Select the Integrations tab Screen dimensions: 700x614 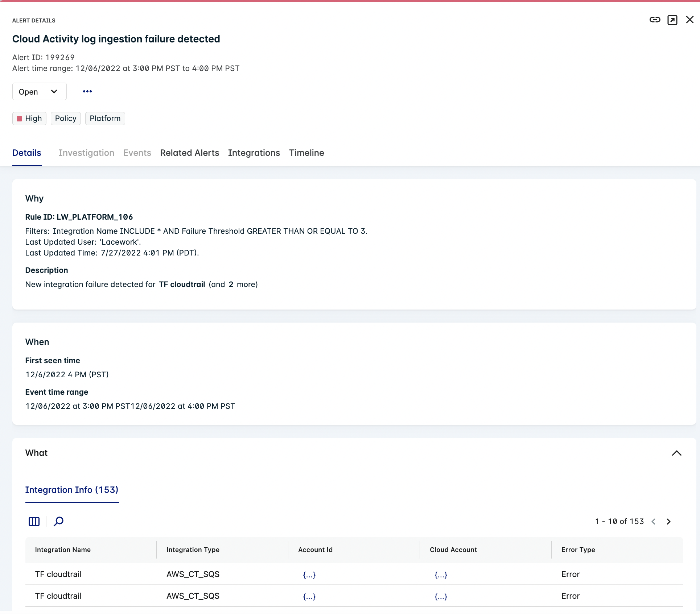[254, 153]
